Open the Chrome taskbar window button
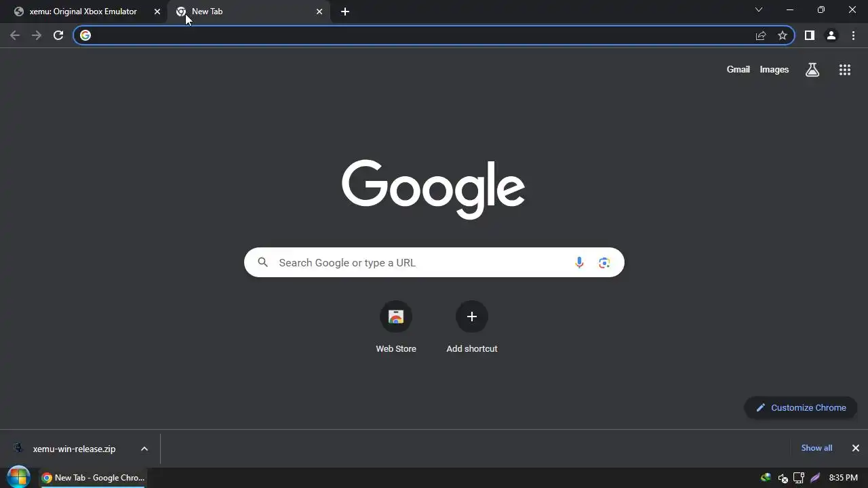The image size is (868, 488). pyautogui.click(x=93, y=478)
